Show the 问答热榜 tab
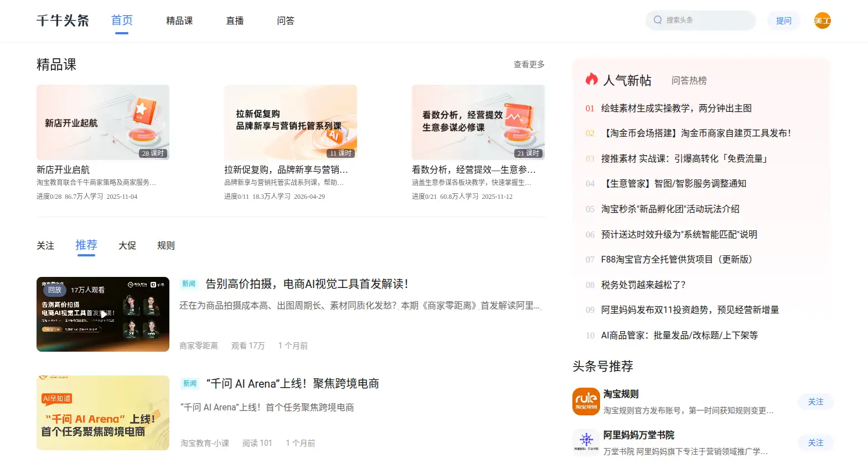The image size is (868, 463). [x=689, y=80]
